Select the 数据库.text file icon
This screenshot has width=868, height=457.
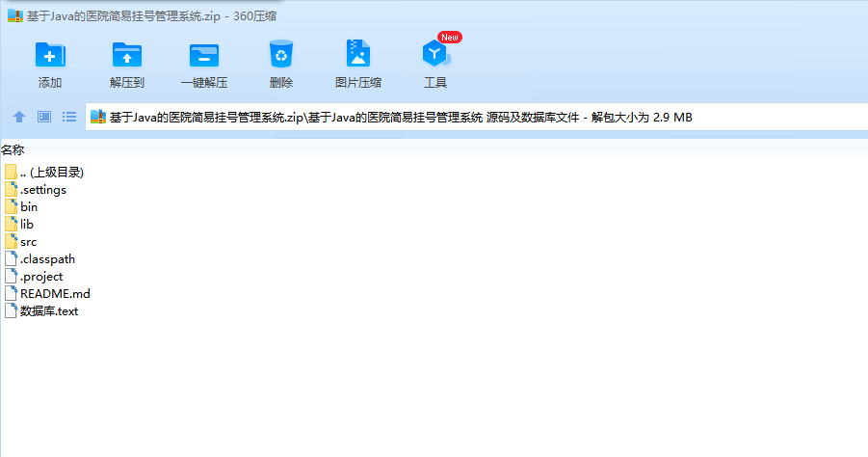coord(11,310)
